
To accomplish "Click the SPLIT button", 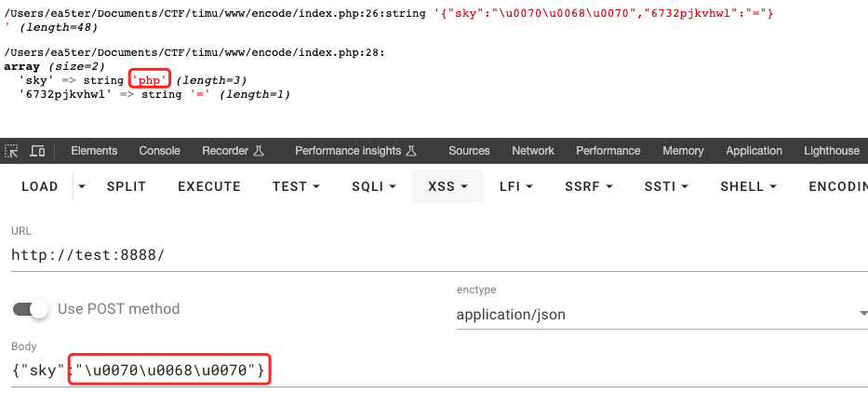I will click(127, 186).
